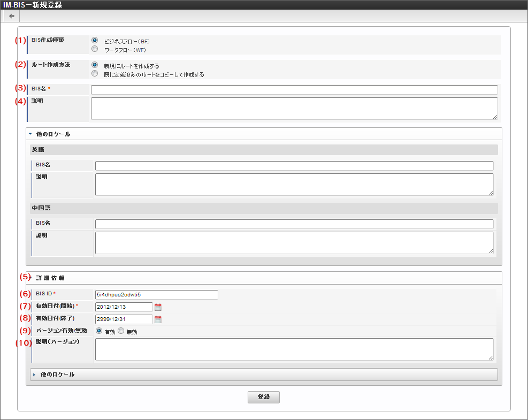
Task: Focus the 中国語 説明 textarea
Action: coord(294,243)
